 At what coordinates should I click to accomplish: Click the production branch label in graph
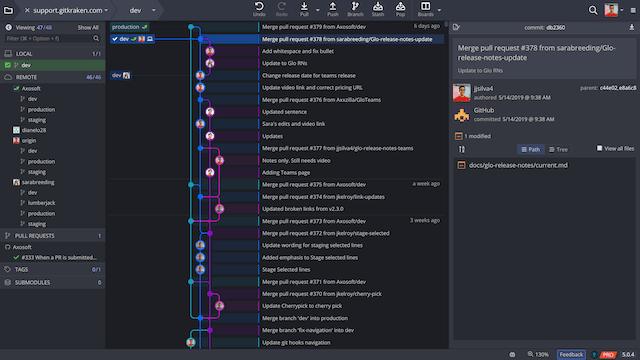tap(129, 27)
